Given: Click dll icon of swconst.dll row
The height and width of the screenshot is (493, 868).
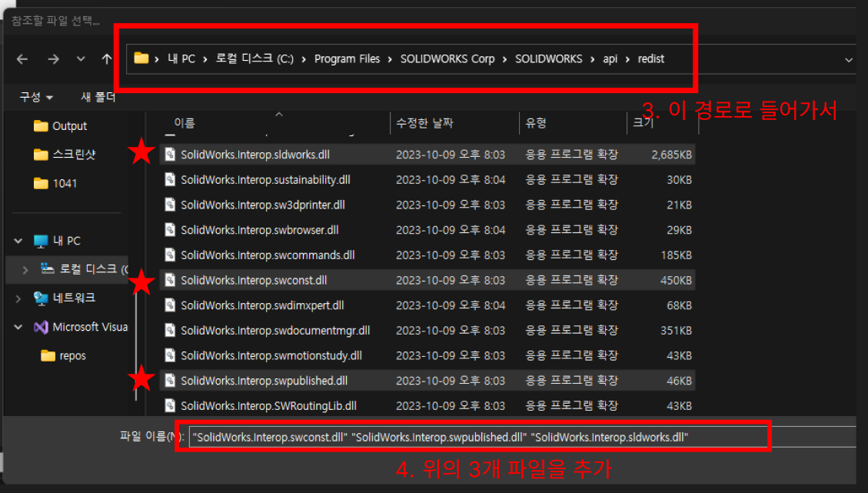Looking at the screenshot, I should point(170,280).
